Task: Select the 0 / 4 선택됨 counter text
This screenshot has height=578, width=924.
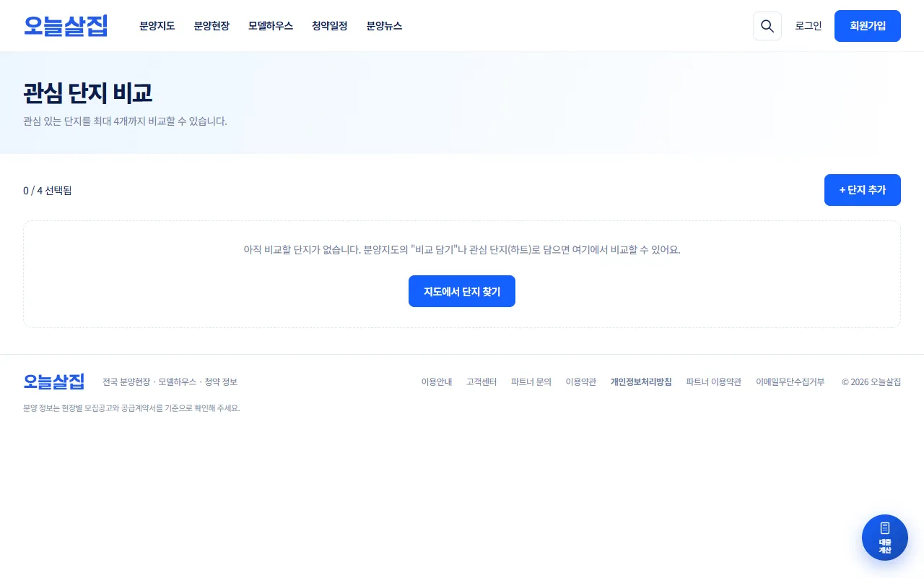Action: (x=48, y=191)
